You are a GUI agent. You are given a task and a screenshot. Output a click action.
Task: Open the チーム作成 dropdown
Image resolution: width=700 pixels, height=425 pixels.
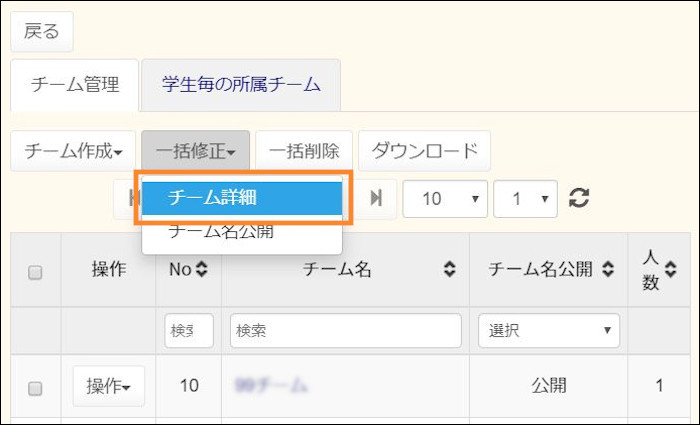(x=73, y=152)
